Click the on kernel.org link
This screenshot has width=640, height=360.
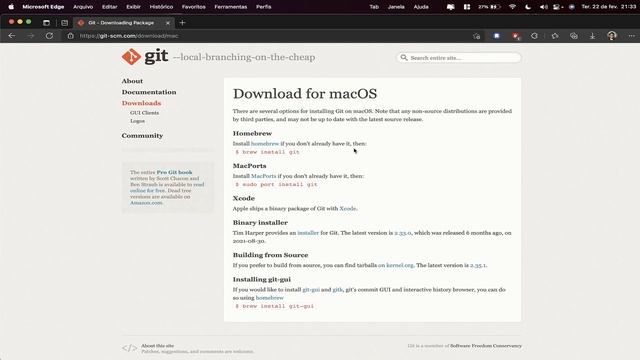(x=396, y=265)
